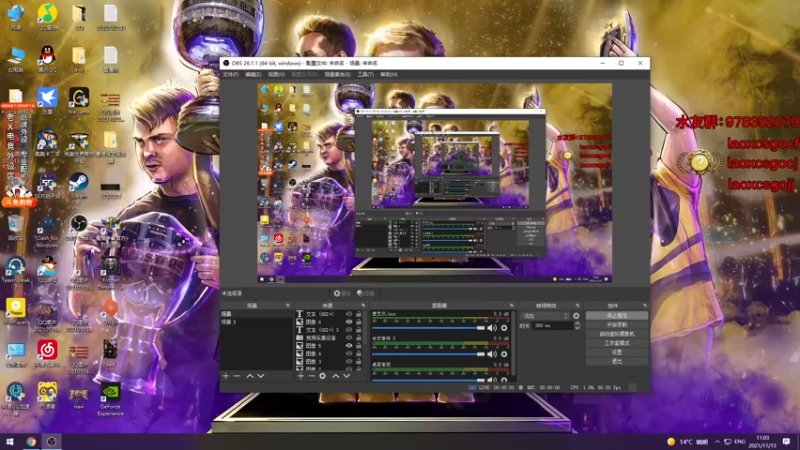Click the 工作室模式 studio mode button
The width and height of the screenshot is (800, 450).
click(x=617, y=343)
